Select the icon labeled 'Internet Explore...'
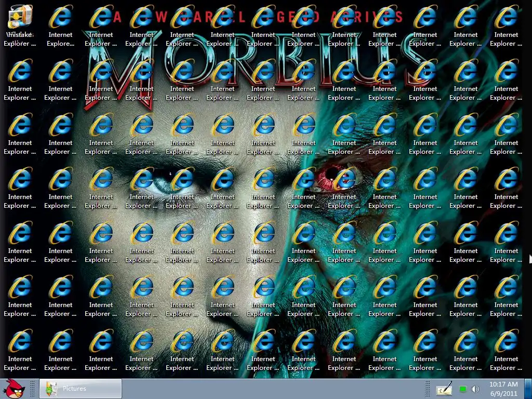This screenshot has height=399, width=532. [60, 26]
